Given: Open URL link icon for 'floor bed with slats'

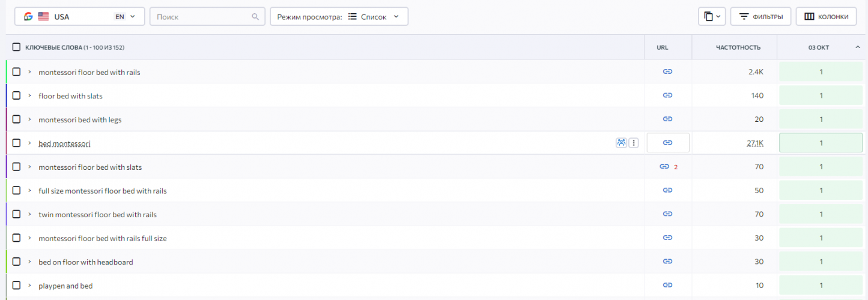Looking at the screenshot, I should (667, 95).
